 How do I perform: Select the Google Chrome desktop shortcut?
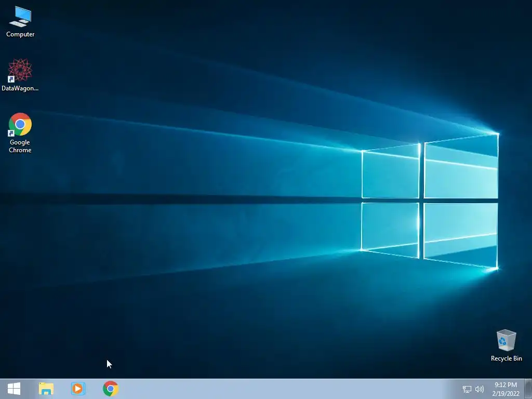point(20,133)
